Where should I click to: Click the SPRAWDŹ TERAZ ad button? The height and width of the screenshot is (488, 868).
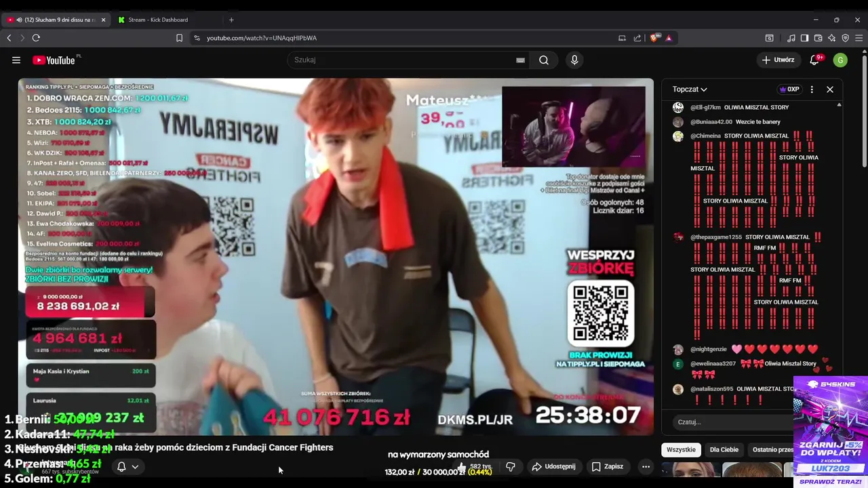[831, 481]
